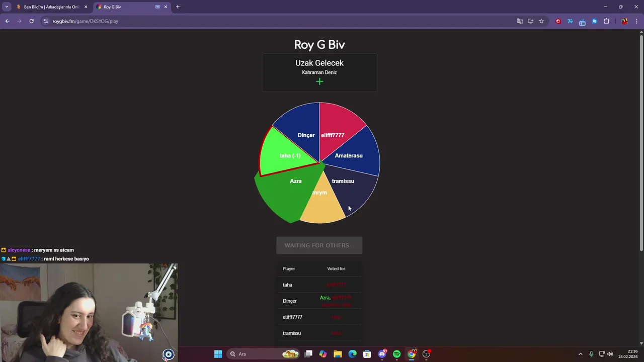
Task: Expand the system tray hidden icons chevron
Action: click(580, 354)
